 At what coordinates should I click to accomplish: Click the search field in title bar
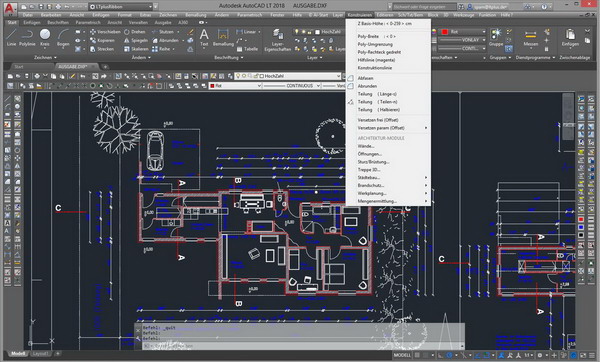pos(424,7)
